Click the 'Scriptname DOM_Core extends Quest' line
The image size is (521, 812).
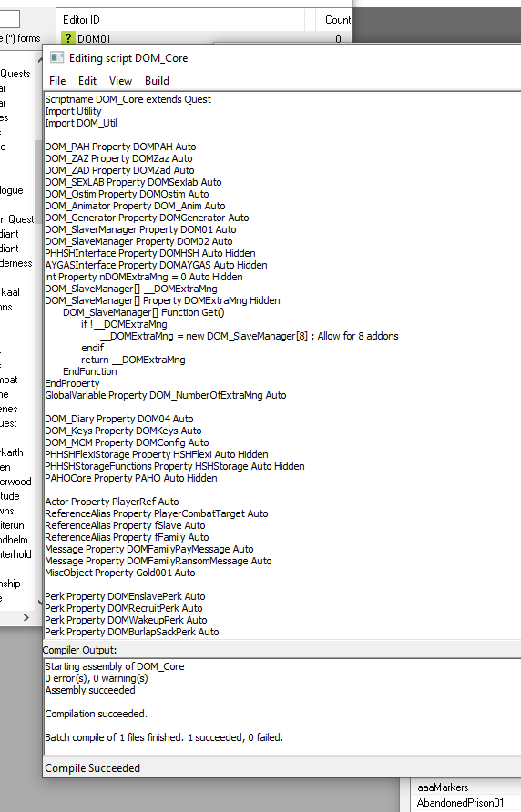point(128,99)
